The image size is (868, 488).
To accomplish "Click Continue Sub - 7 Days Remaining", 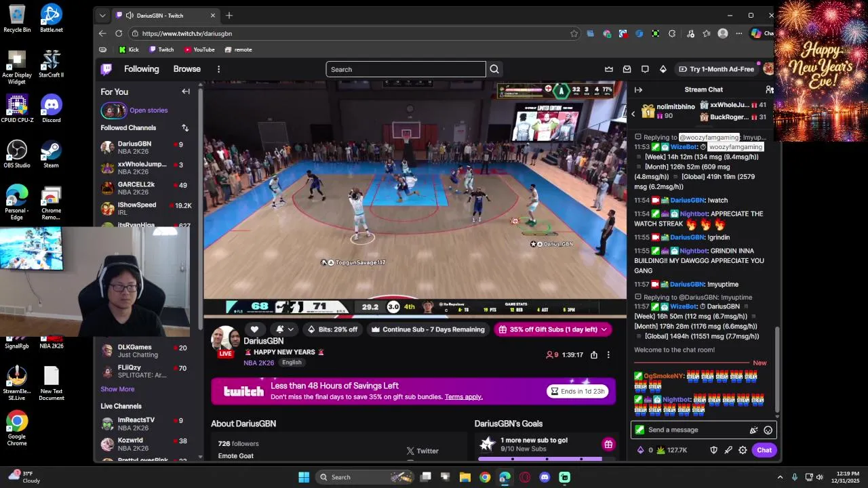I will 428,329.
